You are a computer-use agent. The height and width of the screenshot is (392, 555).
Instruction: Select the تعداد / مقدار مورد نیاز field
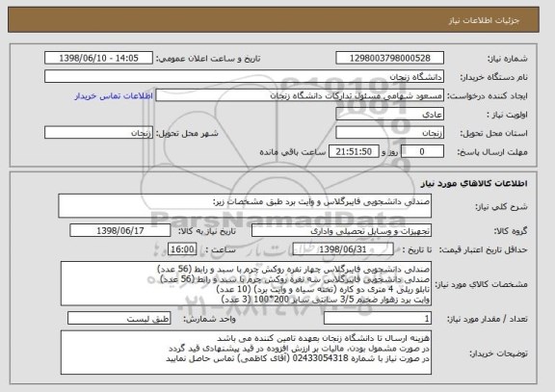click(378, 319)
